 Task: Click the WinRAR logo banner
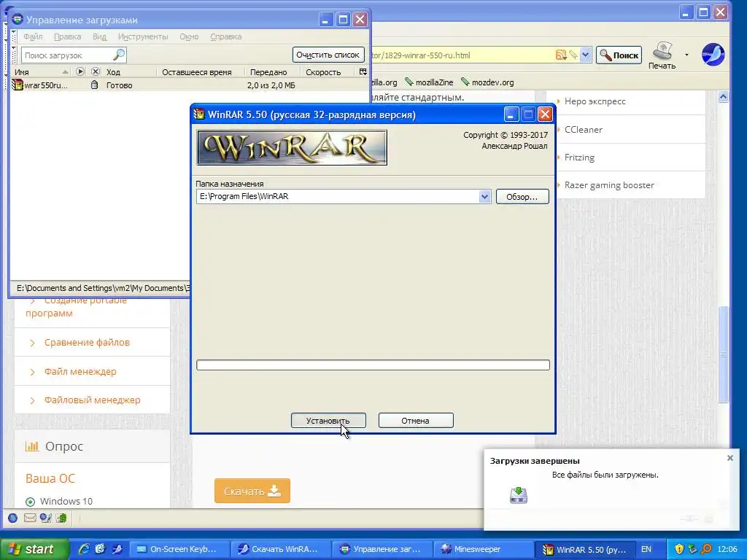click(x=292, y=147)
